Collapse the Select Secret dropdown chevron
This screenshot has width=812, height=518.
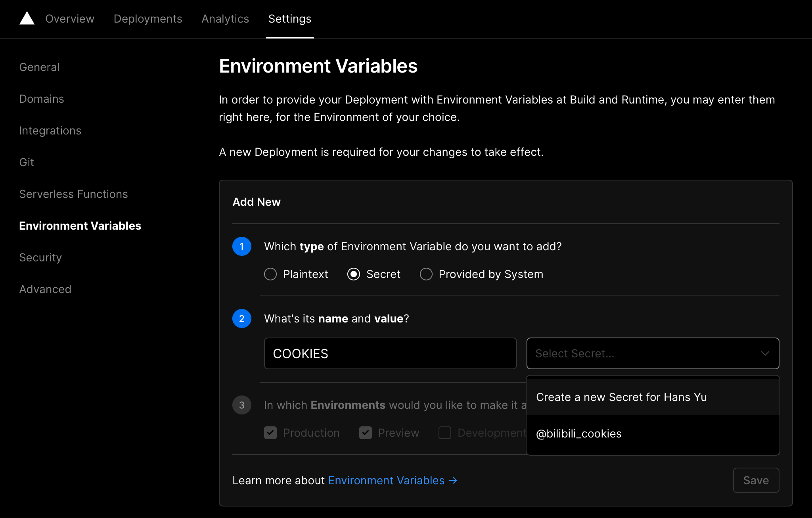click(765, 353)
